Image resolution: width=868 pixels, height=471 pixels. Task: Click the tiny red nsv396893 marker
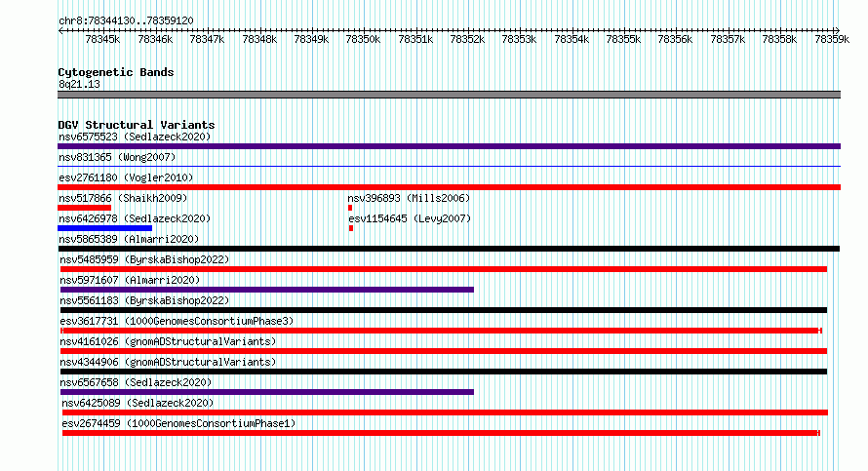click(x=350, y=208)
